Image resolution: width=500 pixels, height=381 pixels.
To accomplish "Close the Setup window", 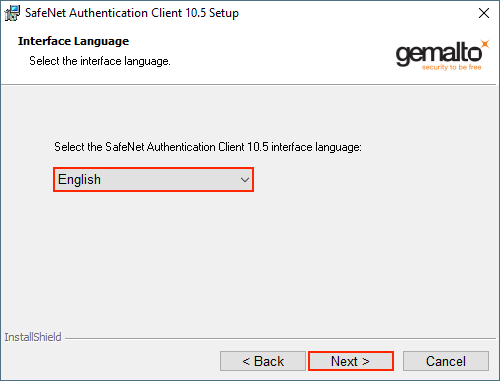I will point(484,13).
